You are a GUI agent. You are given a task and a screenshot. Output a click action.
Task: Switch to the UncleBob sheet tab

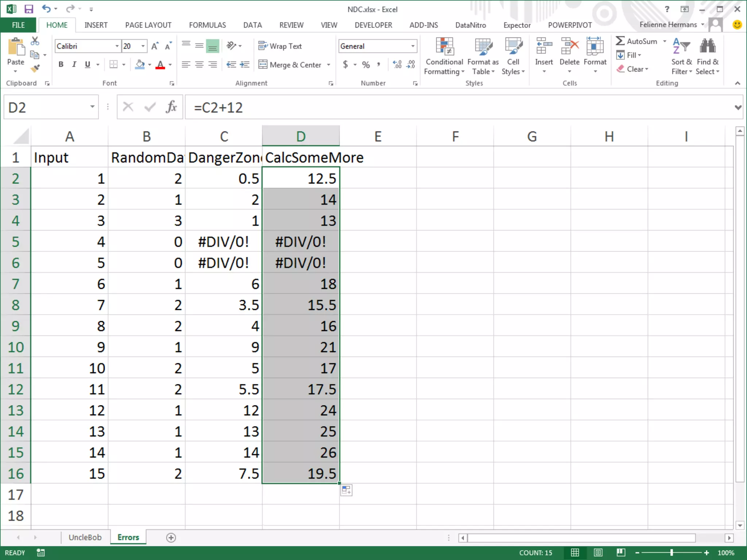pyautogui.click(x=85, y=537)
